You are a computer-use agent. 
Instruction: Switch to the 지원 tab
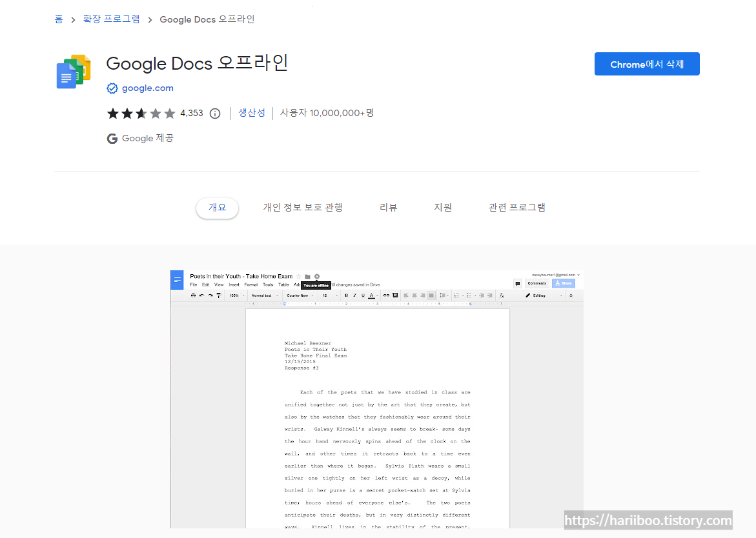click(443, 208)
